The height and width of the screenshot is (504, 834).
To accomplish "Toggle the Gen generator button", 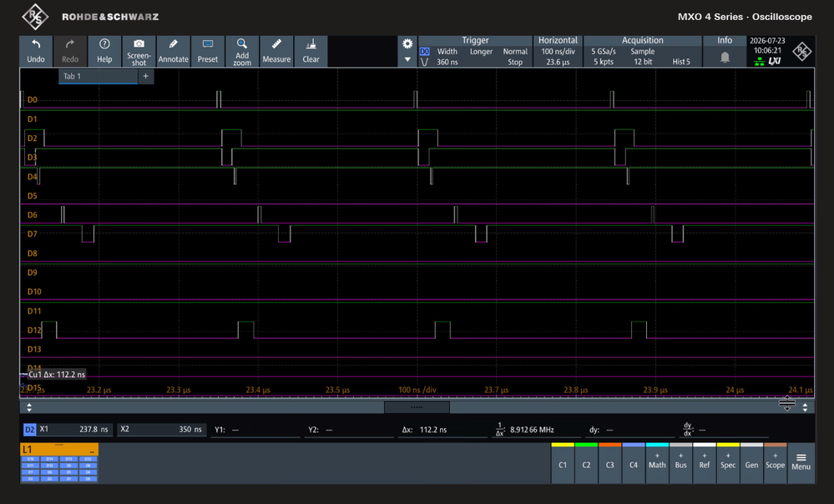I will (x=751, y=462).
